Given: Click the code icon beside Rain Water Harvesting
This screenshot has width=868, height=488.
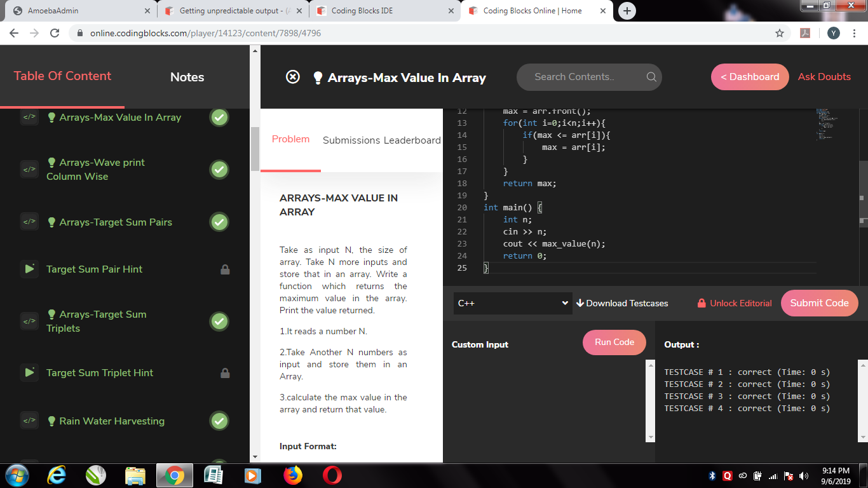Looking at the screenshot, I should (x=29, y=421).
